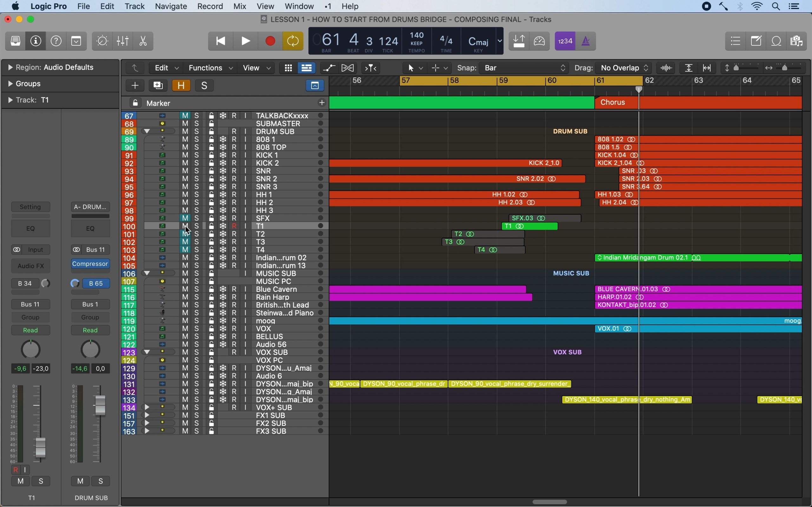The image size is (812, 507).
Task: Click the Count-in 1234 button
Action: click(x=565, y=41)
